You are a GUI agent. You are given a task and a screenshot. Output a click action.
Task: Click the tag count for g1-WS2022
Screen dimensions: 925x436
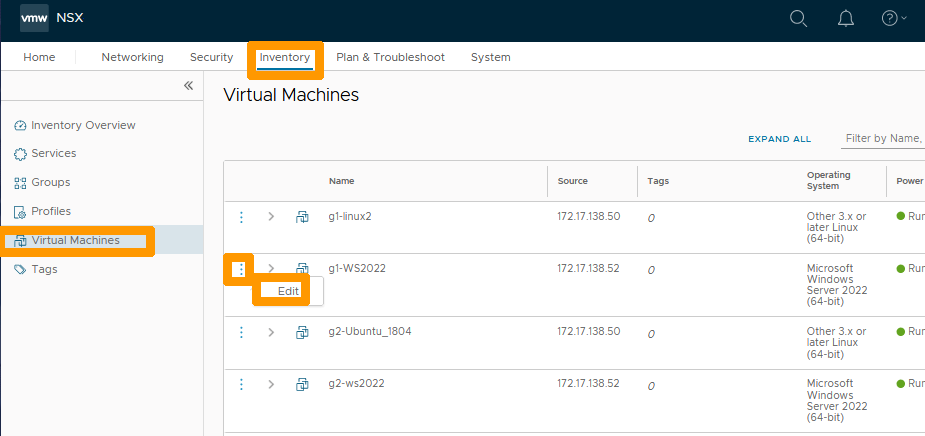coord(651,270)
